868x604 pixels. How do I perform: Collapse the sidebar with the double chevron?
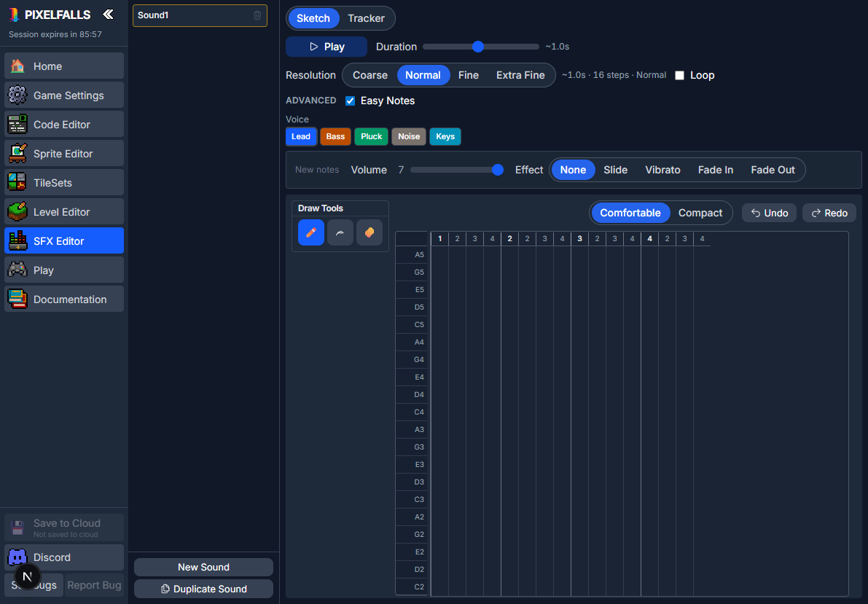pos(108,15)
